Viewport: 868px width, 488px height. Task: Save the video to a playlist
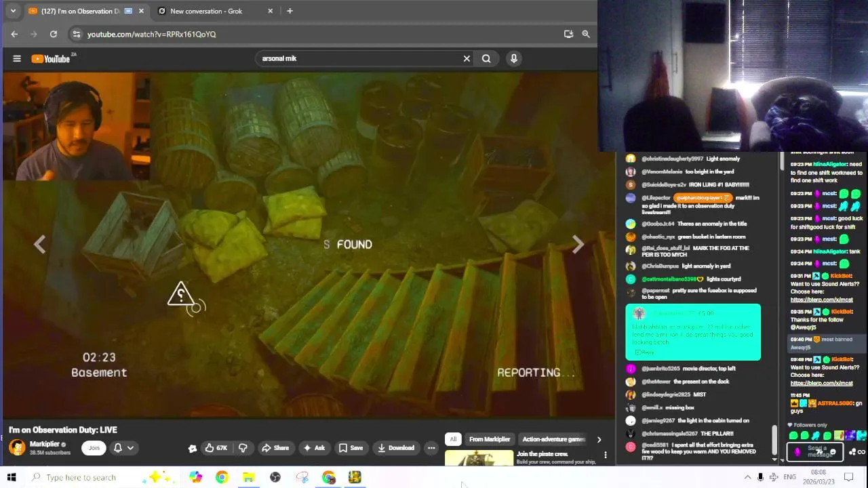click(x=351, y=447)
